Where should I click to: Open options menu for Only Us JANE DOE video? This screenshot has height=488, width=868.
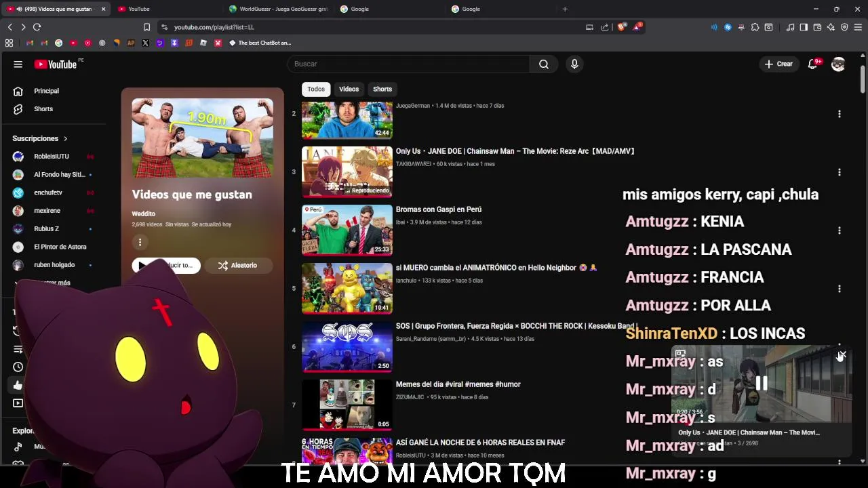(x=840, y=172)
